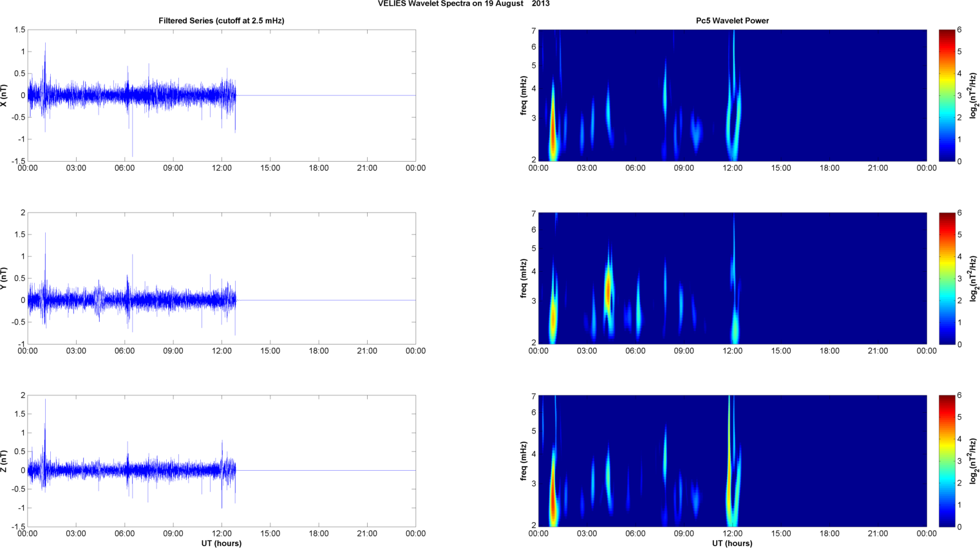Click the '2' tick on Y (nT) axis
Screen dimensions: 980x548
tap(23, 213)
